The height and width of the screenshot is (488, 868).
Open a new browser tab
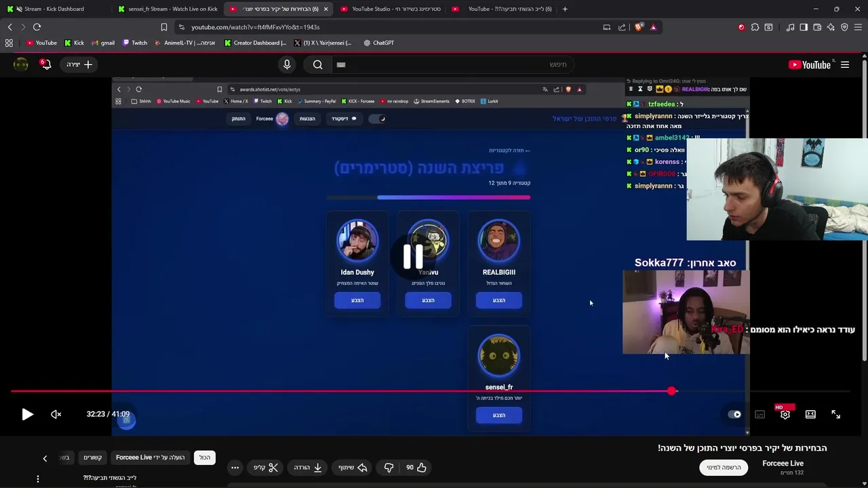click(565, 9)
